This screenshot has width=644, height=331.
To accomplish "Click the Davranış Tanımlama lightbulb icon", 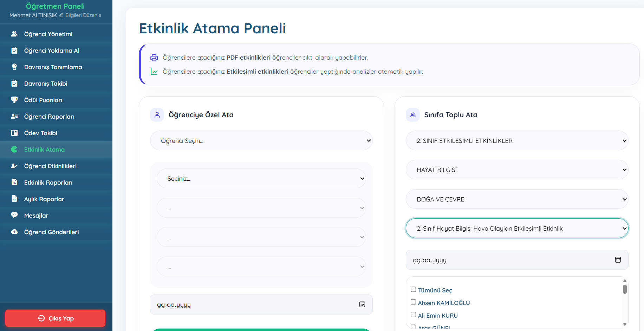I will coord(14,67).
